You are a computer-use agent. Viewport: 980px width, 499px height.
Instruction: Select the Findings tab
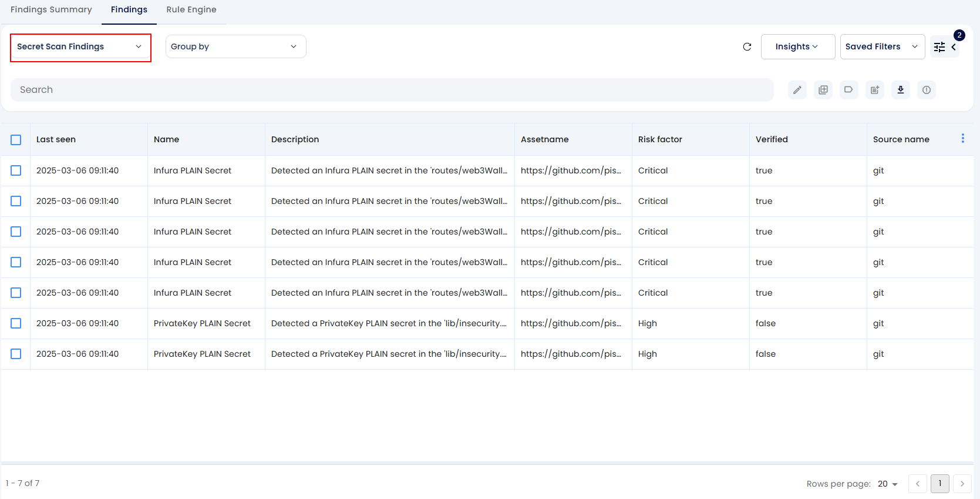click(x=129, y=9)
